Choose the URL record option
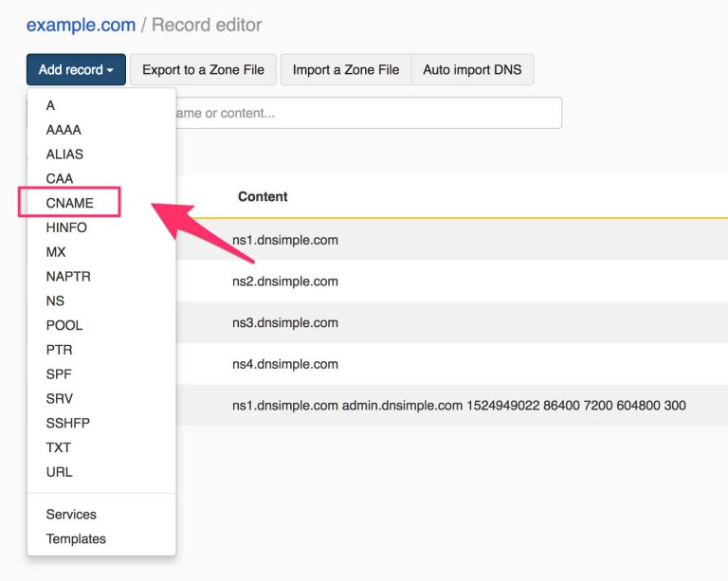 point(59,472)
